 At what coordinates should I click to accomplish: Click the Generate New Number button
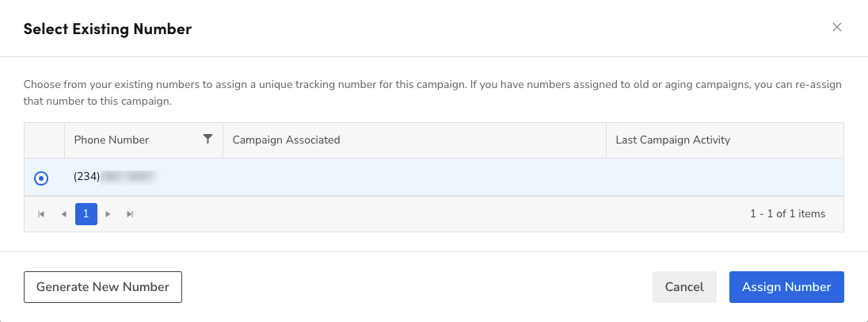coord(103,287)
